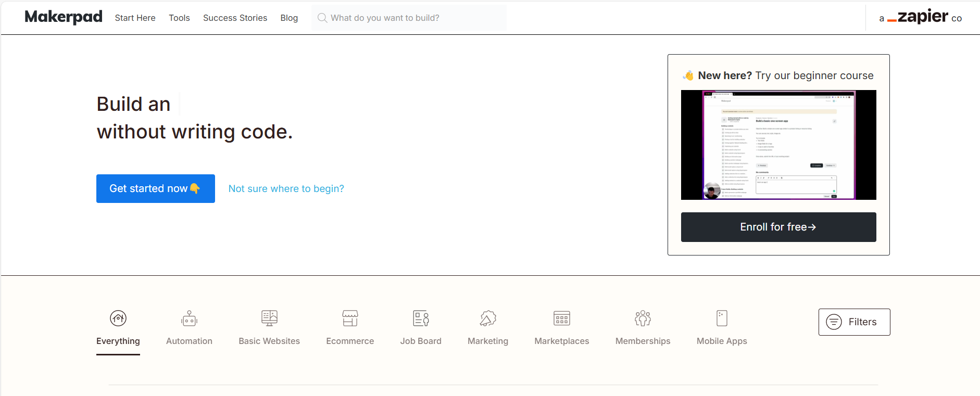Click the Filters lines icon

point(834,322)
